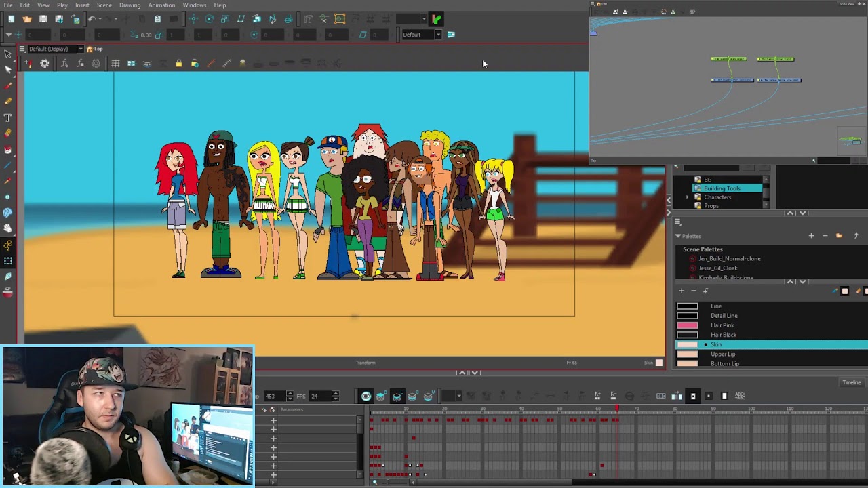
Task: Select the Skew tool in the top toolbar
Action: tap(241, 19)
